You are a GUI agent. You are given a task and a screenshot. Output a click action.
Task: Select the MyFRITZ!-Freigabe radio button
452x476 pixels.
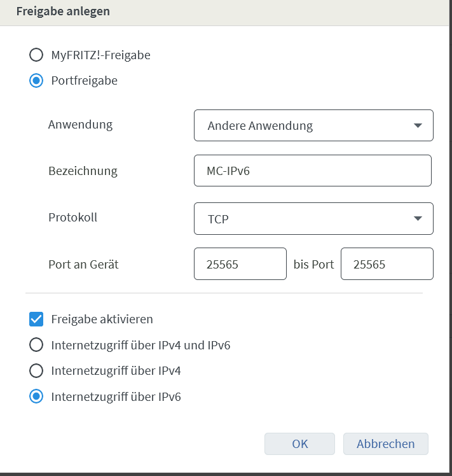click(x=36, y=55)
